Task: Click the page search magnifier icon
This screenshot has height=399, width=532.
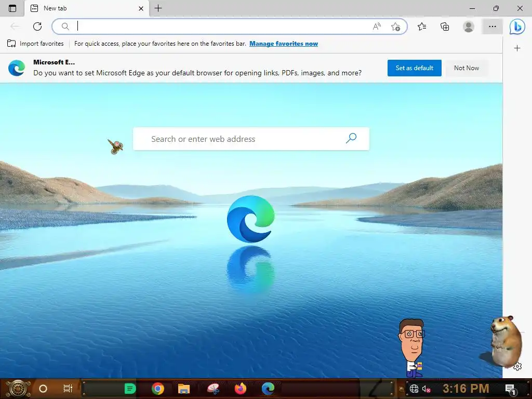Action: tap(351, 138)
